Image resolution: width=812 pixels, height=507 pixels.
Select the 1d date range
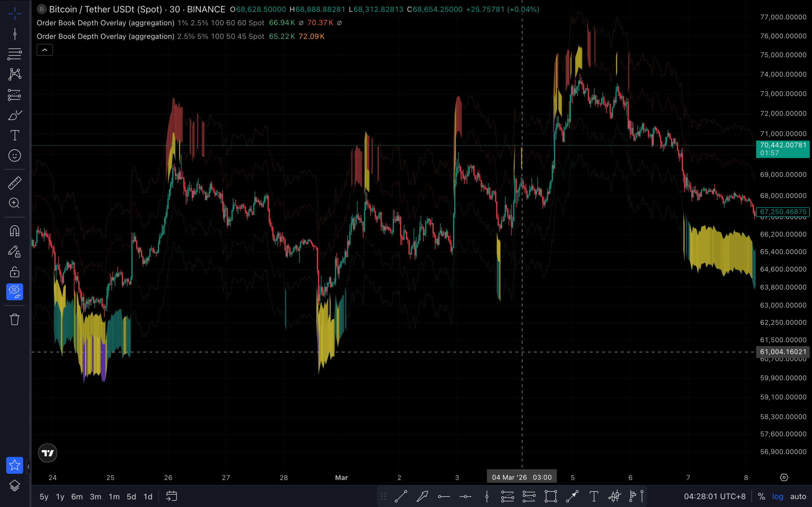coord(147,497)
